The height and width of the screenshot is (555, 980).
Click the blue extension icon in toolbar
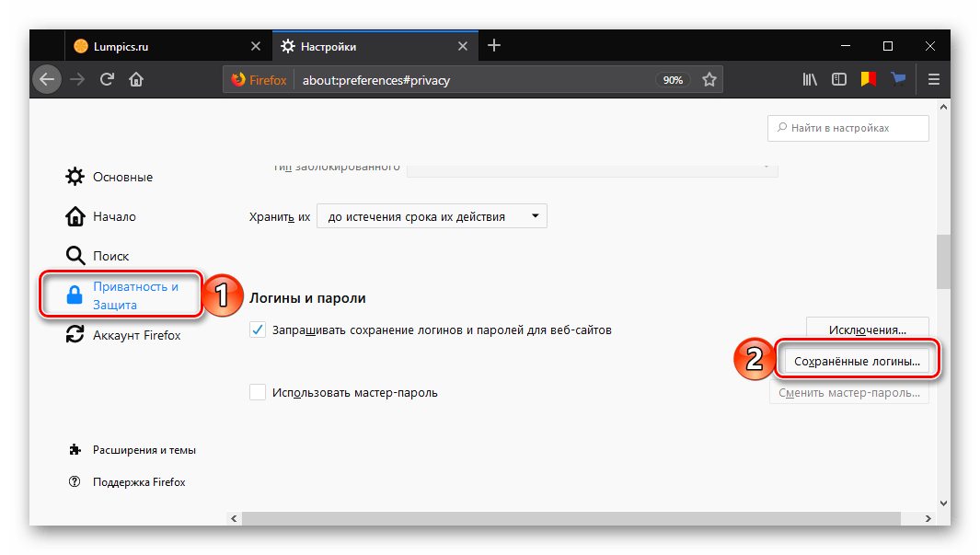pos(898,79)
